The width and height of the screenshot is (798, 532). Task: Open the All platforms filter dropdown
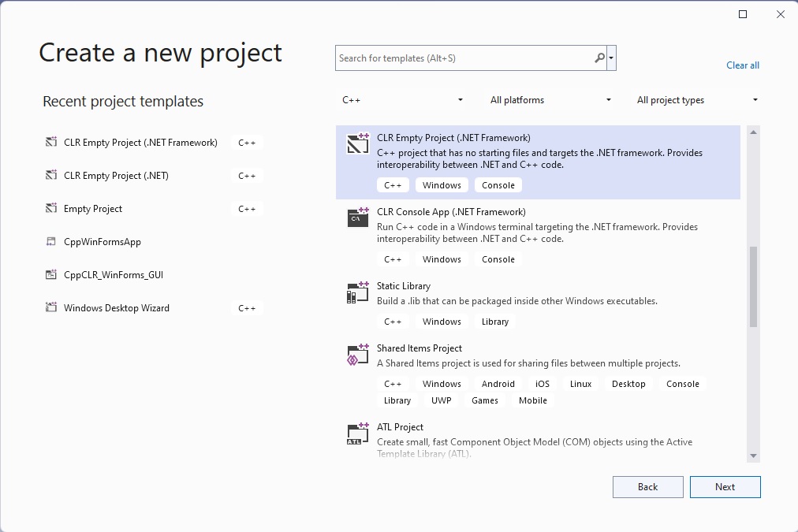[x=550, y=100]
